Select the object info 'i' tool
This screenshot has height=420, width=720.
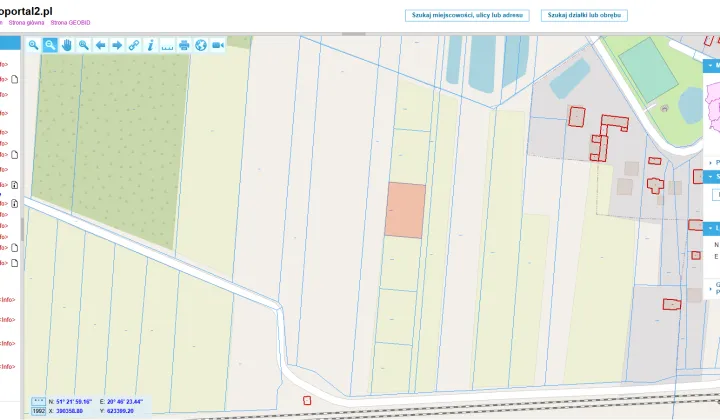pos(151,45)
